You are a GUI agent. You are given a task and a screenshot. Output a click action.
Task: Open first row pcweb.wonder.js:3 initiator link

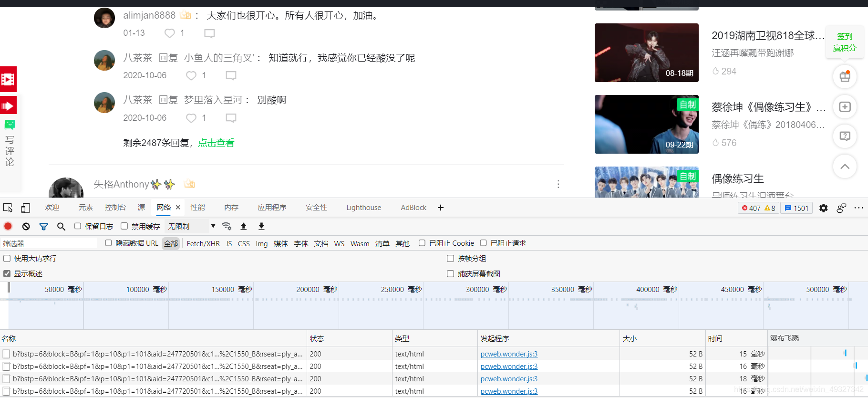[509, 354]
